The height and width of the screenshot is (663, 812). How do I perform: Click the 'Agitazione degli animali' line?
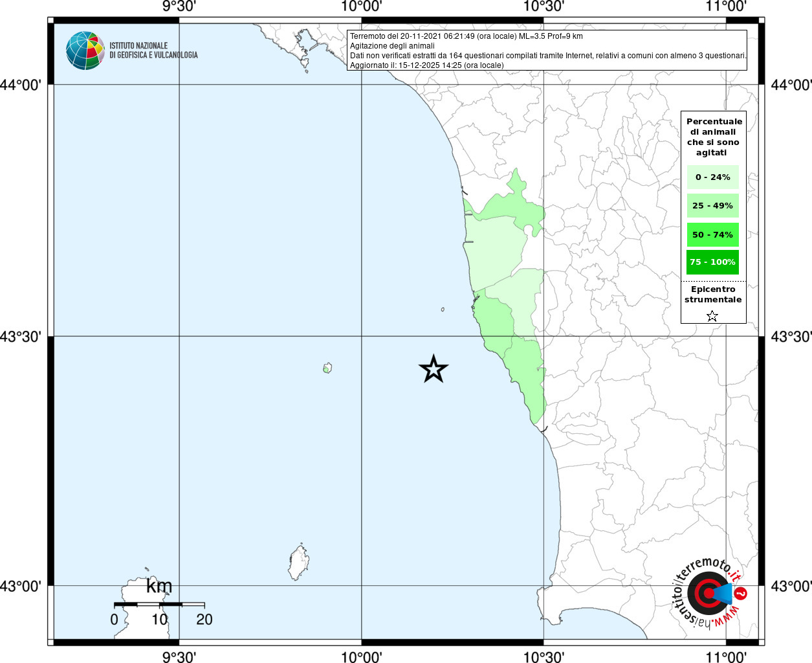[392, 46]
